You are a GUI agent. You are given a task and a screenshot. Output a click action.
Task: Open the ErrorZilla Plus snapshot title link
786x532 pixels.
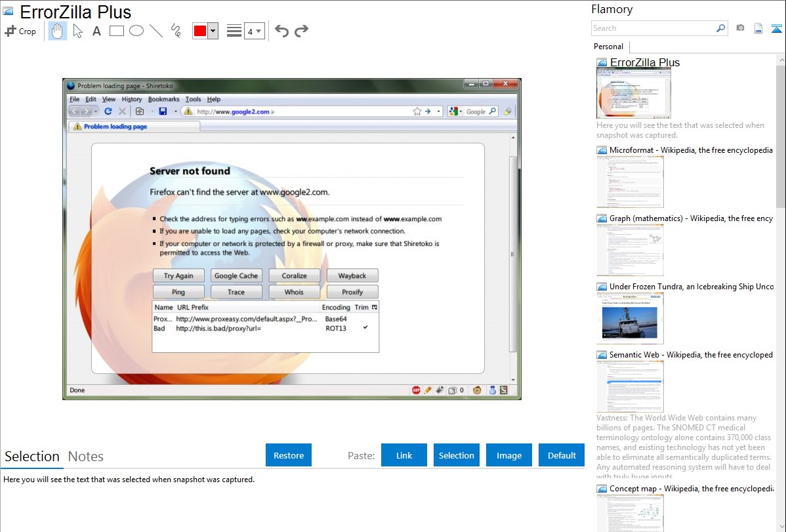click(x=645, y=63)
